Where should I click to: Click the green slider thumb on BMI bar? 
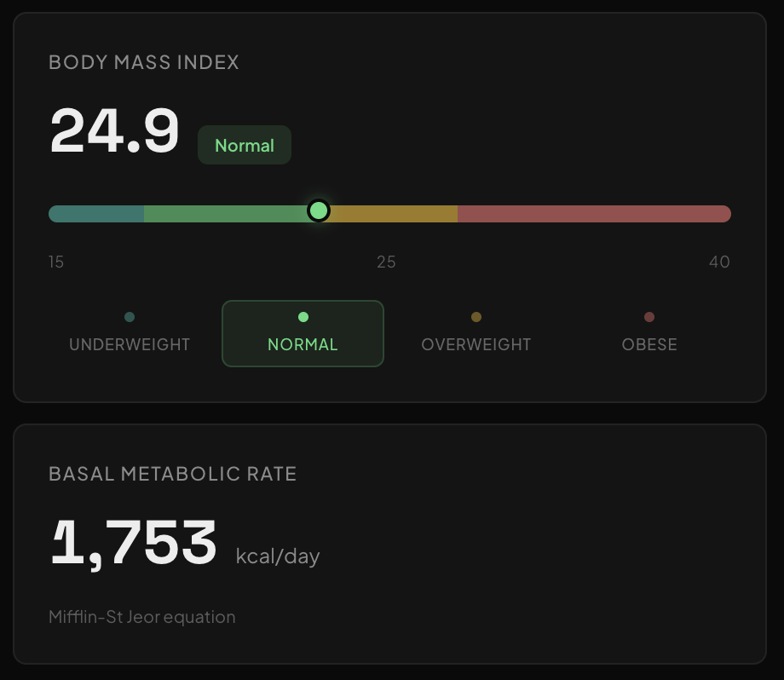pos(319,210)
